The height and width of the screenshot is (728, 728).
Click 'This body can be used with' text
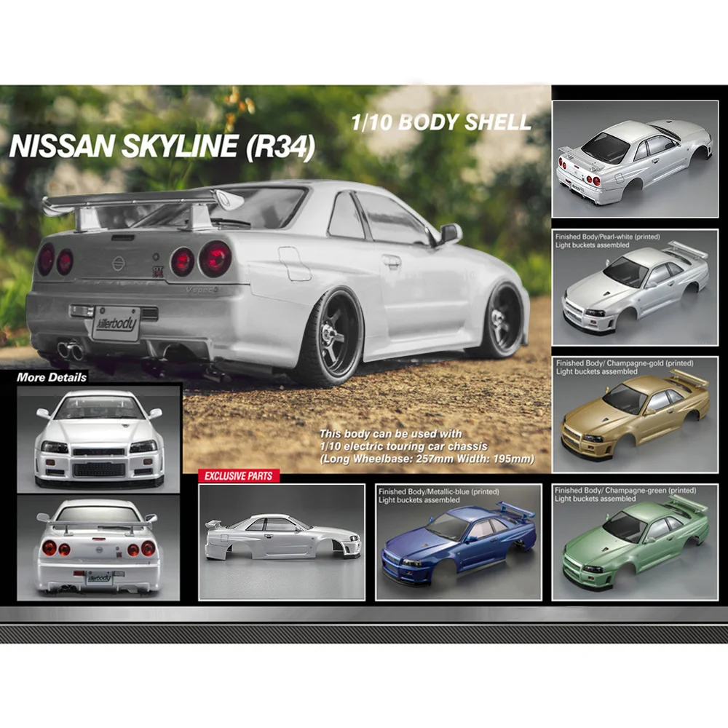coord(391,434)
